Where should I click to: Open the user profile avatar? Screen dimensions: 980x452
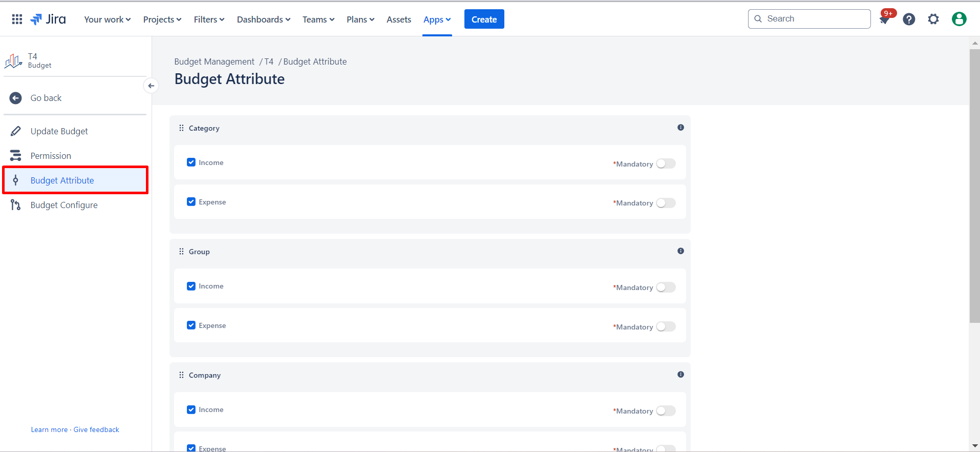[959, 19]
